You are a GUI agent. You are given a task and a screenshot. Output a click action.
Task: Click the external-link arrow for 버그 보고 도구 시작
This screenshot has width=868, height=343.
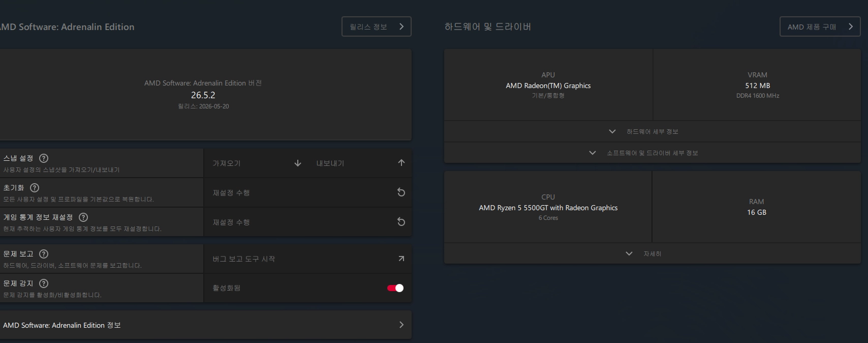[401, 259]
